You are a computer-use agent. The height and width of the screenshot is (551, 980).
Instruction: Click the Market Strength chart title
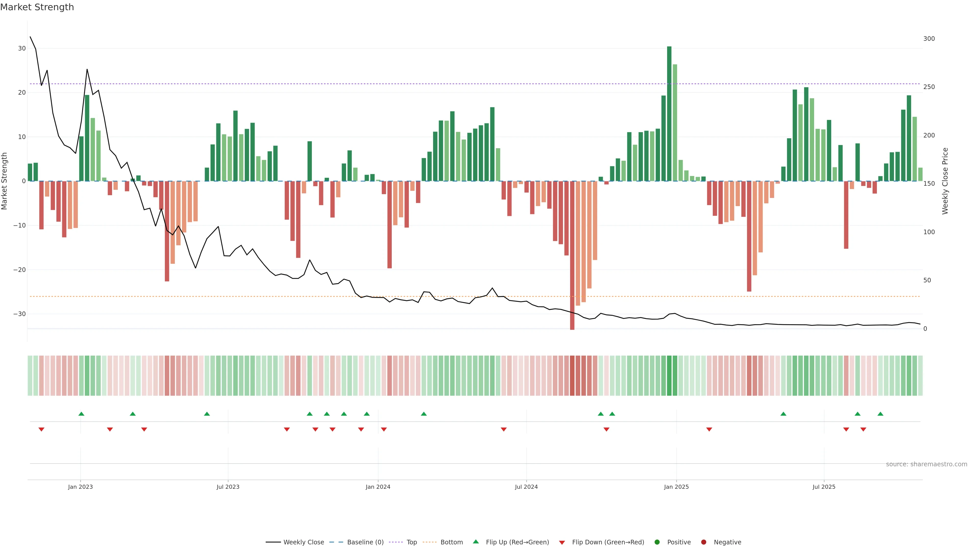37,7
